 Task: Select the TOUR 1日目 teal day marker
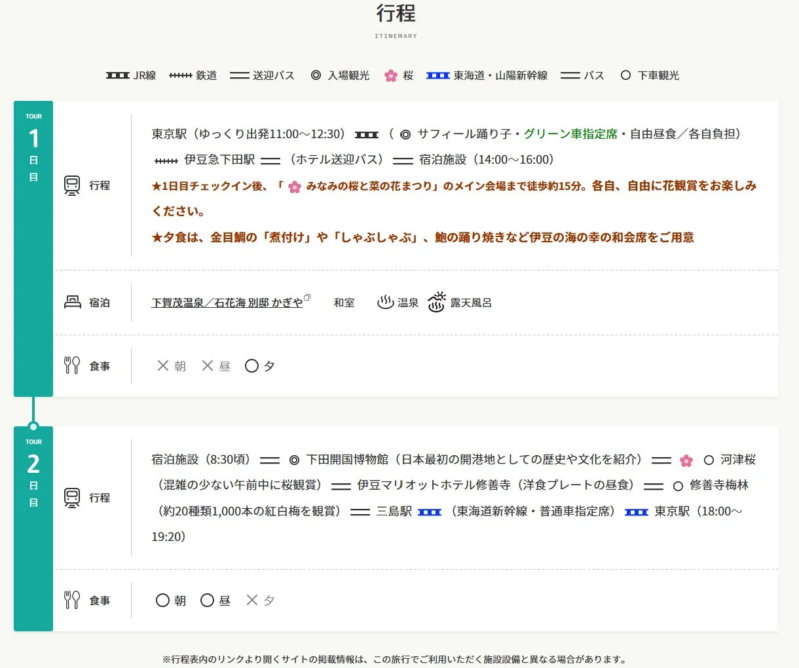point(33,249)
